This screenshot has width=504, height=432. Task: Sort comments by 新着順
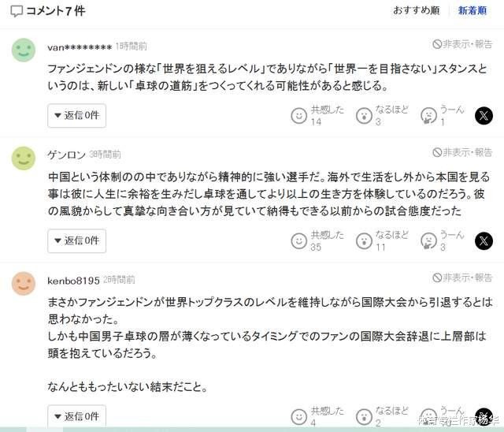472,10
